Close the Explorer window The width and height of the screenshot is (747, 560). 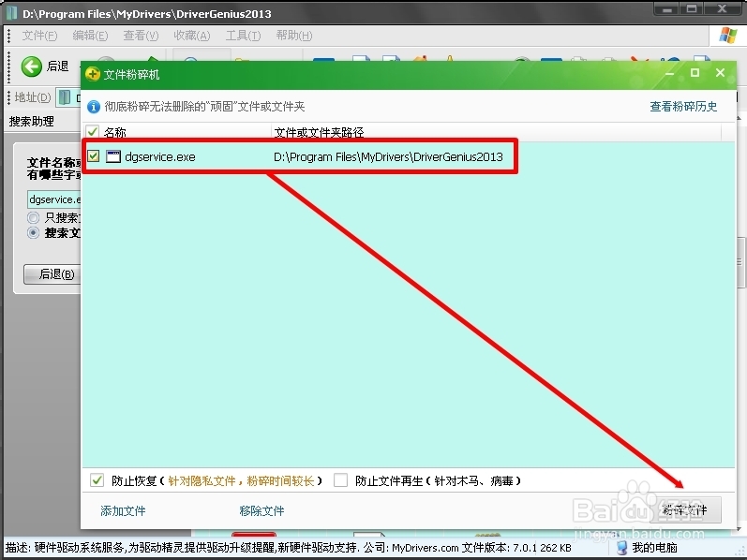pos(723,8)
